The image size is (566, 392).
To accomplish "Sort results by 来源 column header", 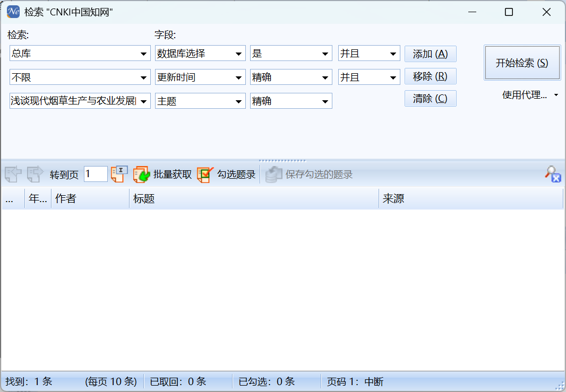I will pyautogui.click(x=471, y=198).
